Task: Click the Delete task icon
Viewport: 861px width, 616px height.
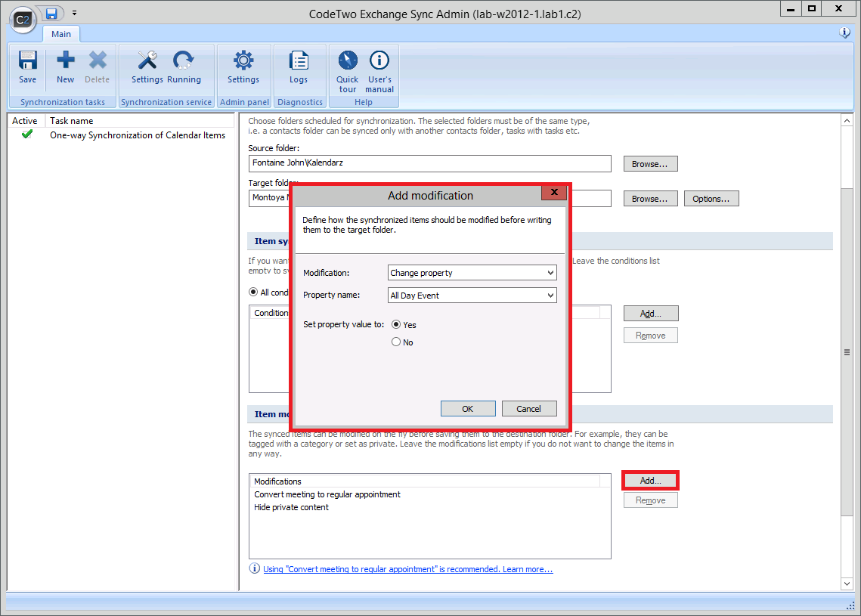Action: tap(98, 67)
